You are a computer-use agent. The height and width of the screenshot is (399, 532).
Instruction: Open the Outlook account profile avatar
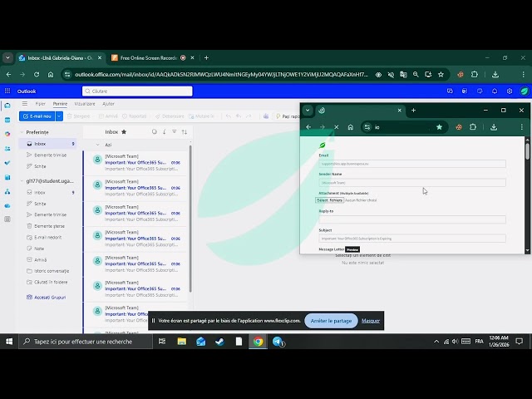click(525, 91)
